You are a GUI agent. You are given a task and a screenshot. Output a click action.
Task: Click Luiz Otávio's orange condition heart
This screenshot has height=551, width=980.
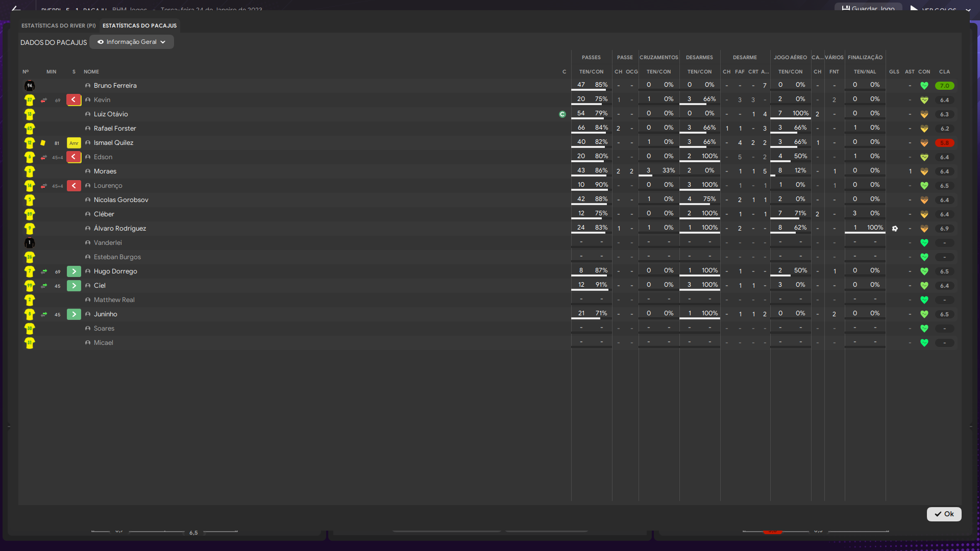click(x=924, y=114)
